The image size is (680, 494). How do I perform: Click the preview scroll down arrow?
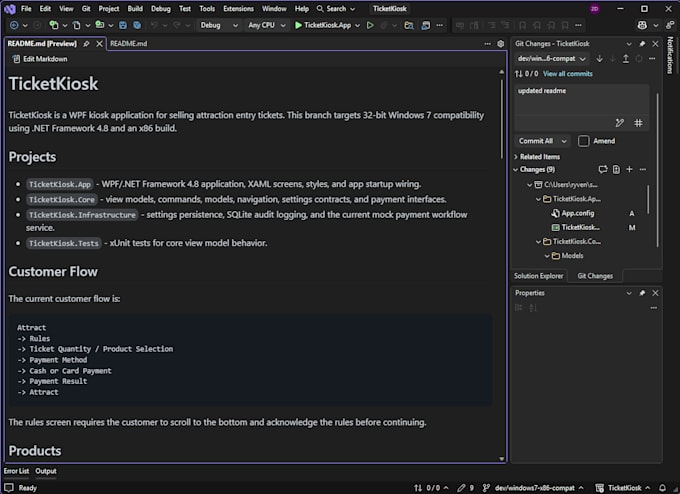[x=502, y=459]
